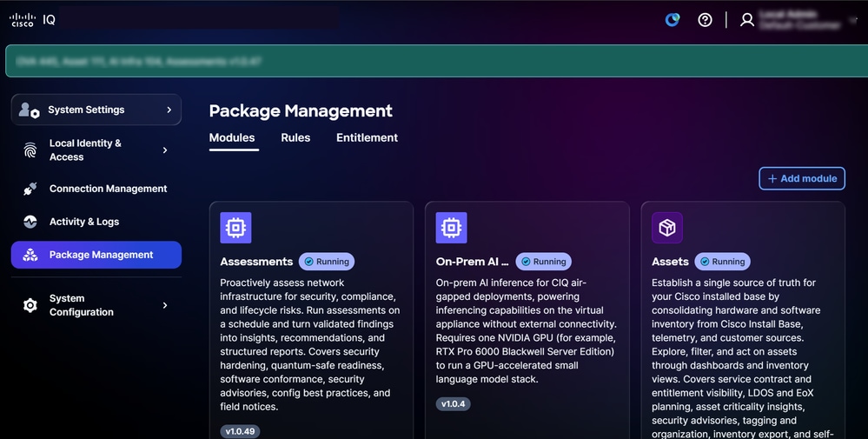Viewport: 868px width, 439px height.
Task: Click the Package Management page heading
Action: 301,110
